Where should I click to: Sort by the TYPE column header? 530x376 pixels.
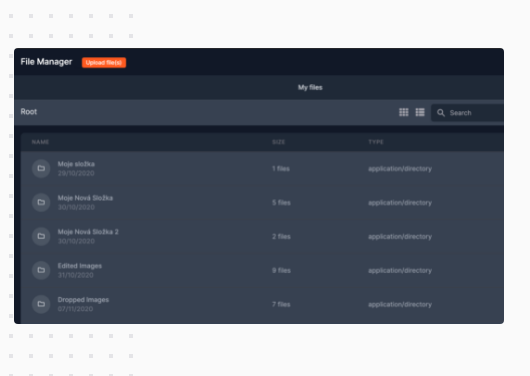376,142
